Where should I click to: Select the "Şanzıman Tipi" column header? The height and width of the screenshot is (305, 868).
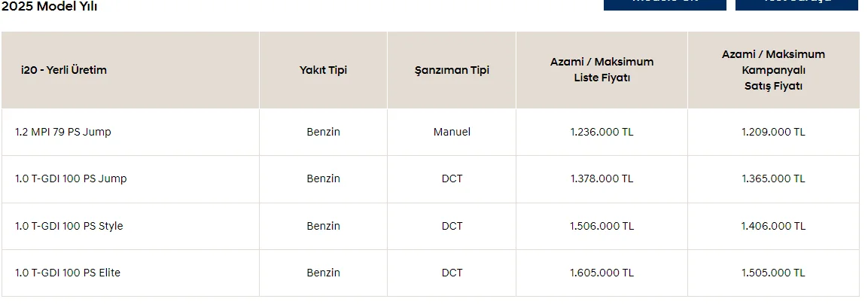click(452, 70)
